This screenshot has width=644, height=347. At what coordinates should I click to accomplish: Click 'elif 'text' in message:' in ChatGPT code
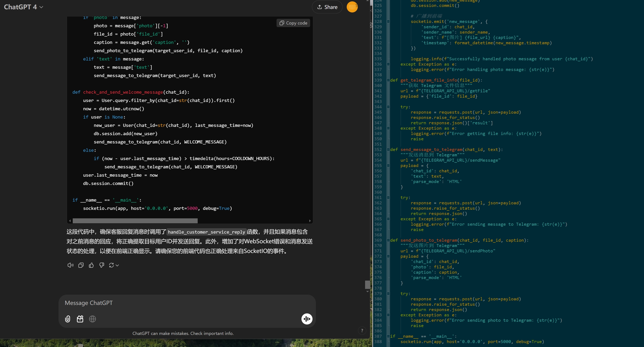pyautogui.click(x=113, y=59)
